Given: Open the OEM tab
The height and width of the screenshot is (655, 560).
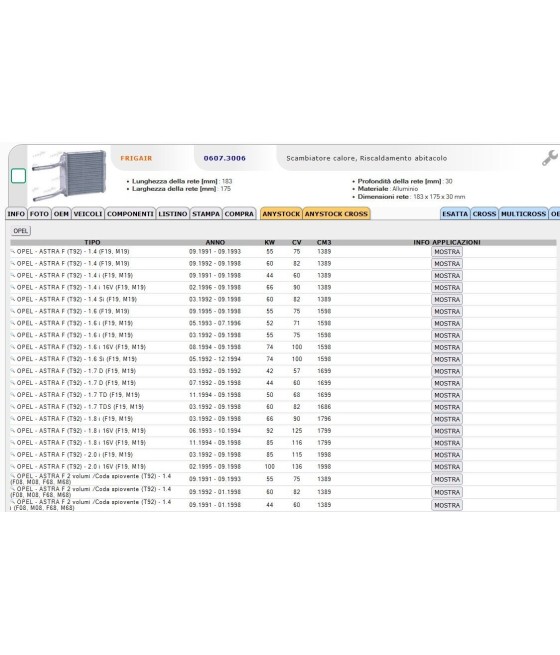Looking at the screenshot, I should tap(61, 213).
